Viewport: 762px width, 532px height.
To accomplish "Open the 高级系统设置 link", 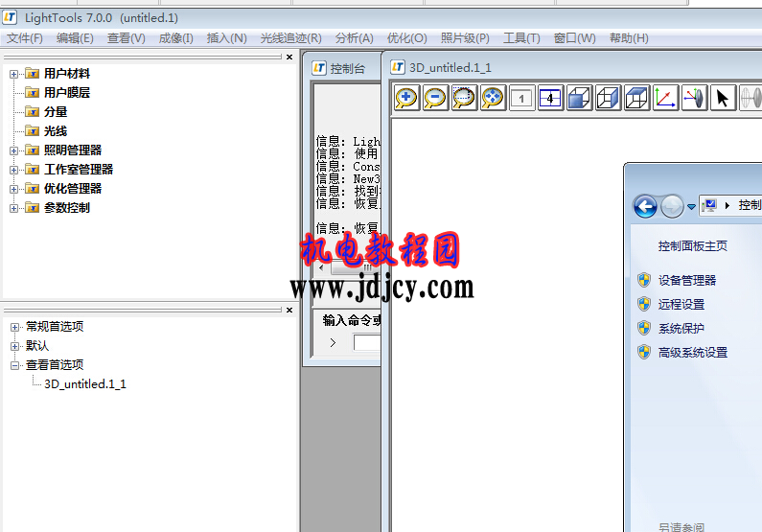I will click(x=693, y=353).
